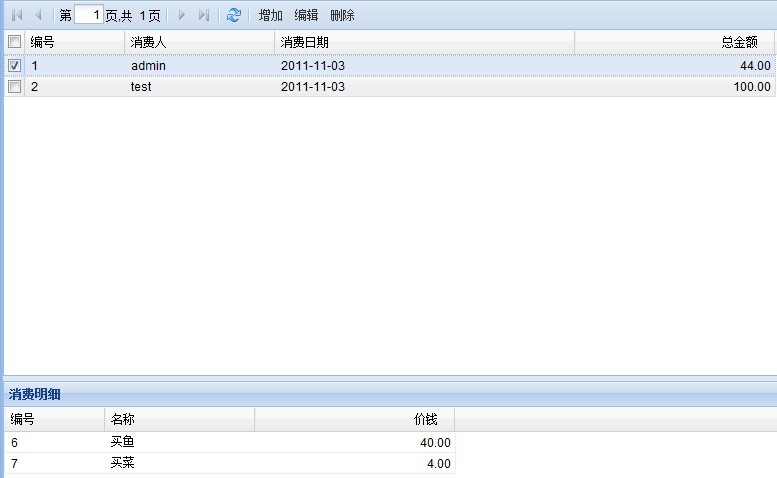Click the 2011-11-03 date in admin row
The height and width of the screenshot is (478, 777).
(x=313, y=65)
